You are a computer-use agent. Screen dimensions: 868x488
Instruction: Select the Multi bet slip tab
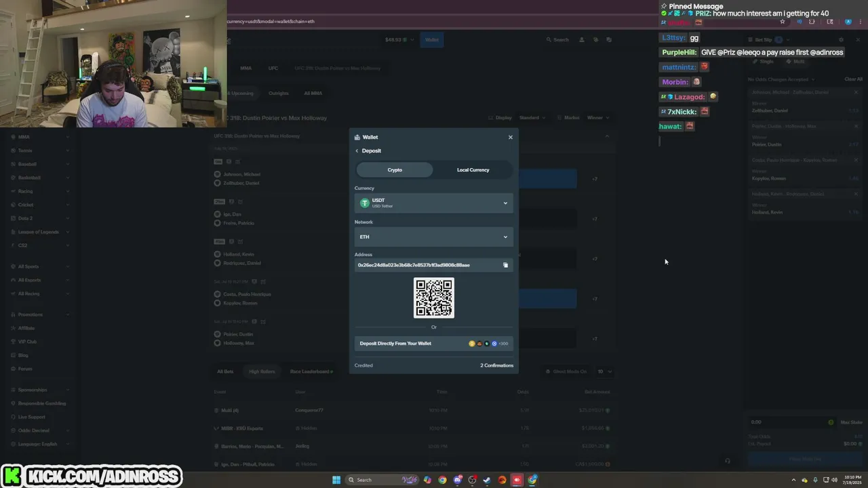point(795,62)
